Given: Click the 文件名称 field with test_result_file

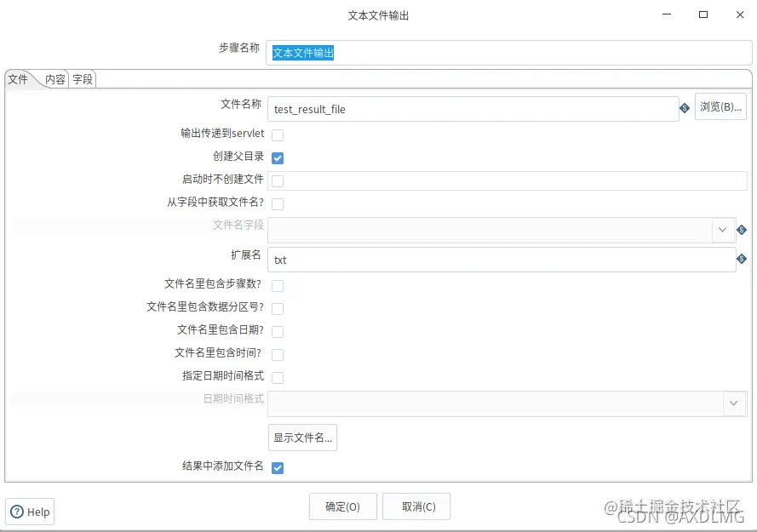Looking at the screenshot, I should coord(473,109).
